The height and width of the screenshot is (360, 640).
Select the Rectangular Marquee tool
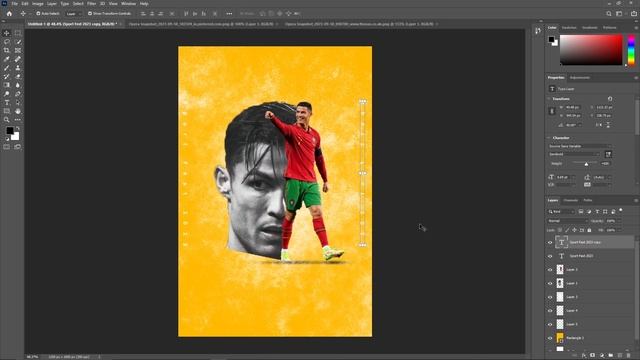(18, 33)
